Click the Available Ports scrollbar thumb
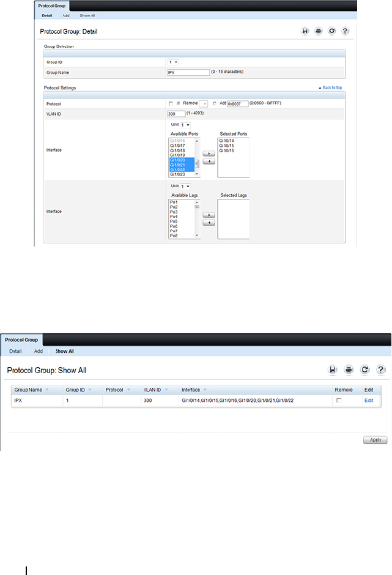Screen dimensions: 392x575 tap(197, 163)
